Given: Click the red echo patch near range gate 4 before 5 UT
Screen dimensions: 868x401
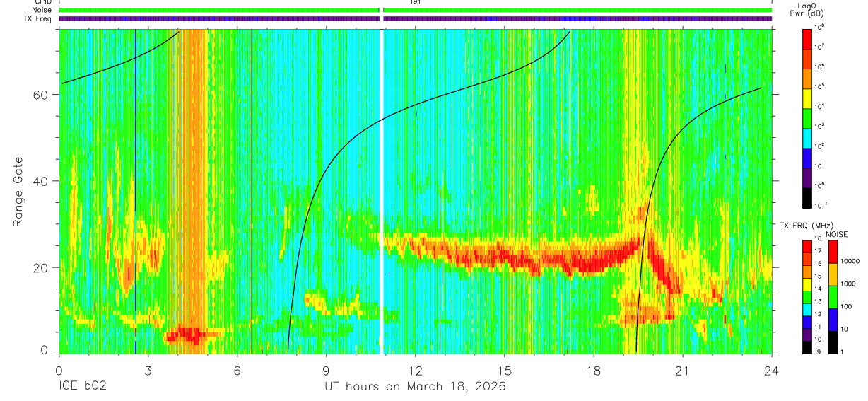Looking at the screenshot, I should (184, 335).
